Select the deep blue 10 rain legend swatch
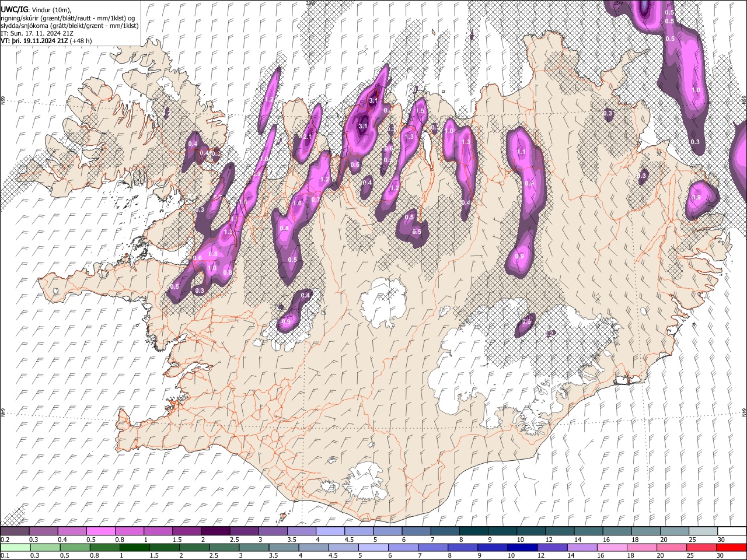The width and height of the screenshot is (747, 560). tap(522, 547)
